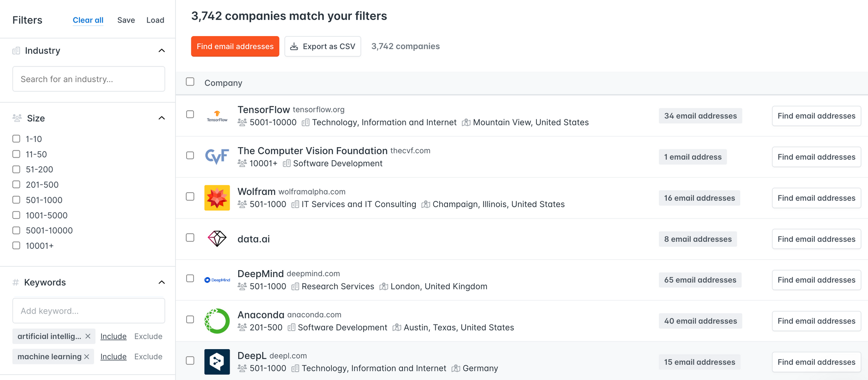The height and width of the screenshot is (380, 868).
Task: Check the 1001-5000 size filter
Action: click(16, 215)
